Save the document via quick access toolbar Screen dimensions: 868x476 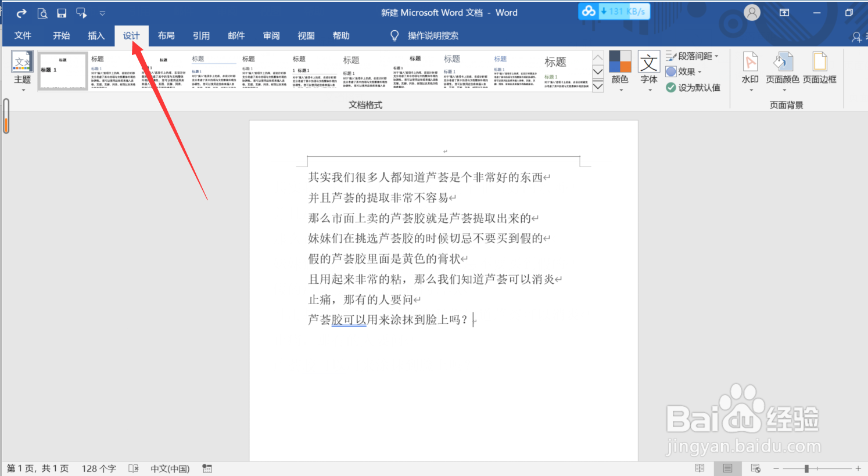click(x=62, y=12)
